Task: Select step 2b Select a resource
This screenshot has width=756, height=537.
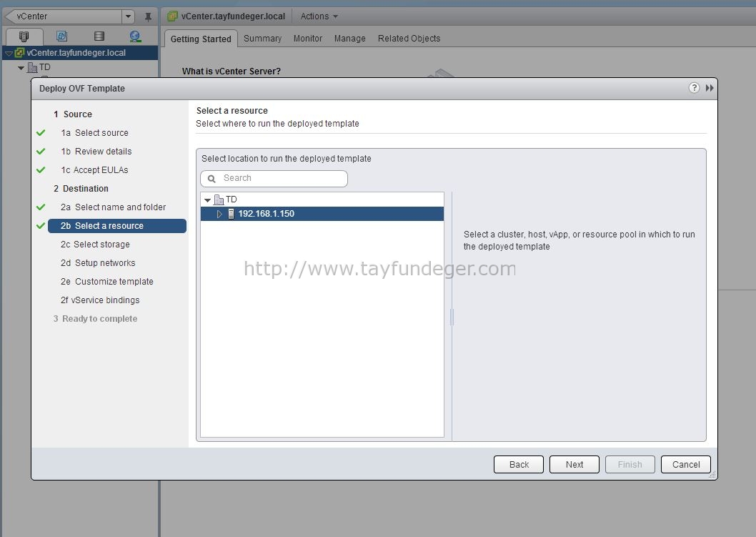Action: pyautogui.click(x=117, y=226)
